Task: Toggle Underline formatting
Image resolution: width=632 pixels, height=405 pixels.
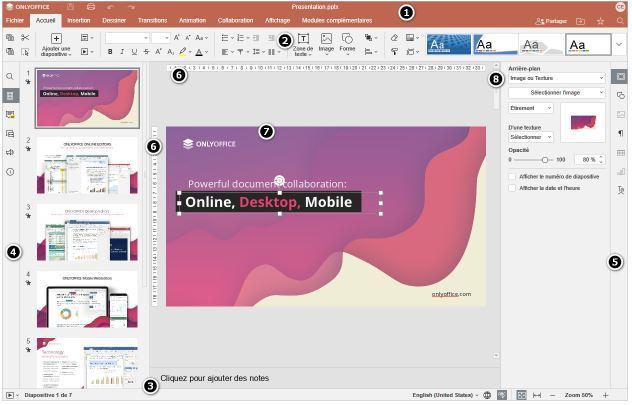Action: coord(134,52)
